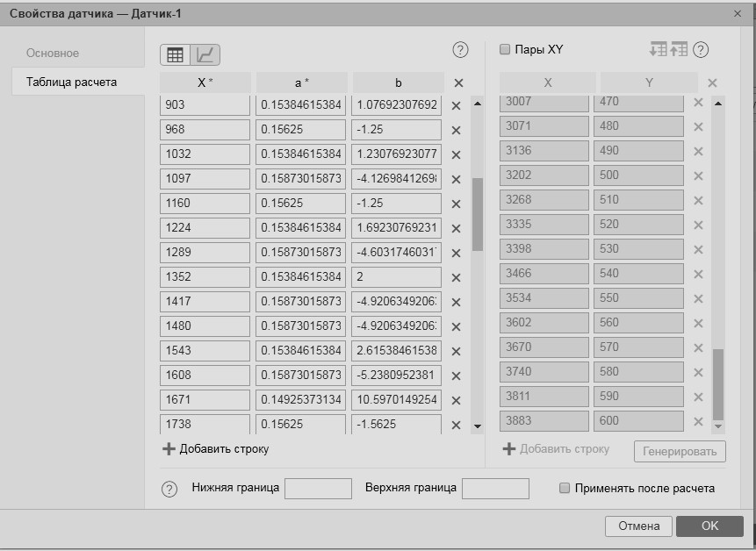Viewport: 756px width, 551px height.
Task: Open help for the calculation table
Action: click(x=460, y=50)
